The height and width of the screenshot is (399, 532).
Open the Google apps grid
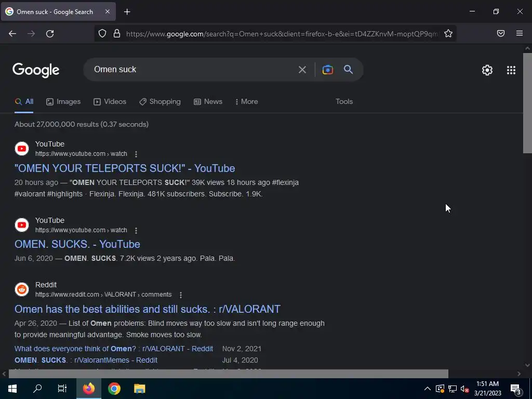click(511, 70)
